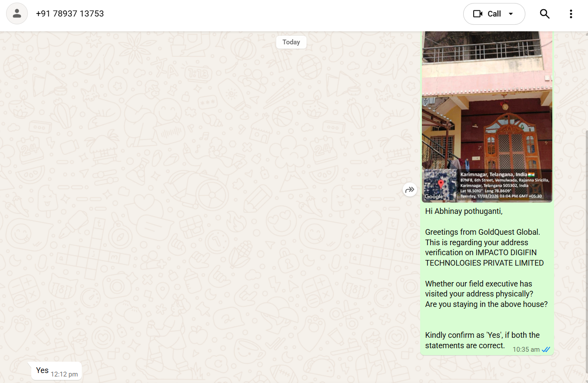588x383 pixels.
Task: Open contact info via +91 78937 13753
Action: (70, 13)
